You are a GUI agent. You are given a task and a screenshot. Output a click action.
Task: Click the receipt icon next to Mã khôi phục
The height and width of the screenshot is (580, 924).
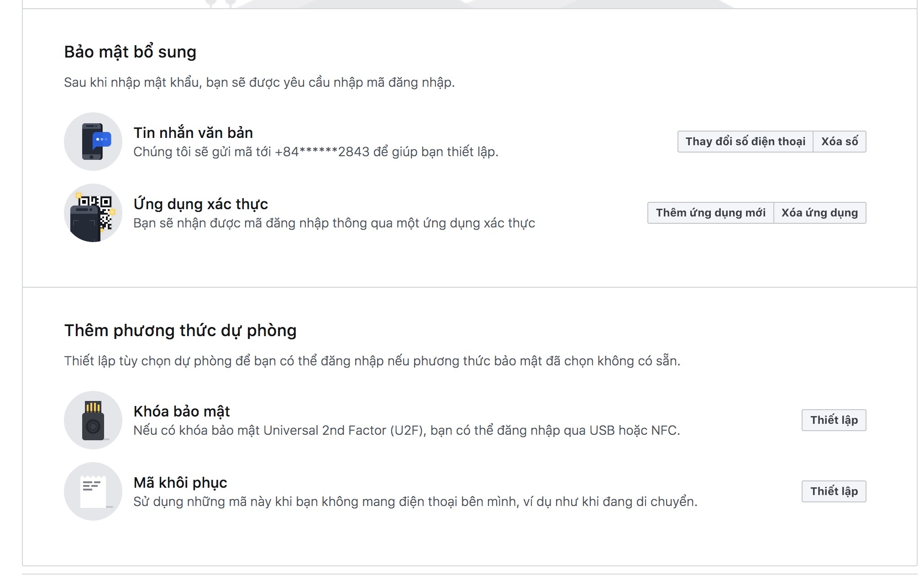pos(93,491)
